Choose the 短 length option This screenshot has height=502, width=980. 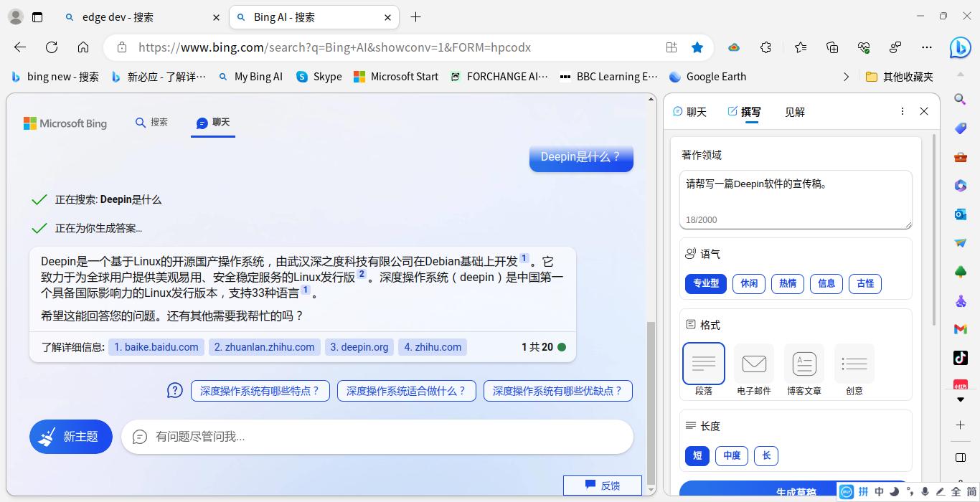697,455
